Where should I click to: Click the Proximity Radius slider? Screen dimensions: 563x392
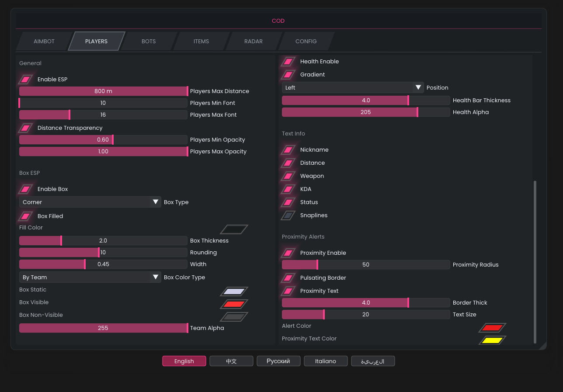pos(365,265)
